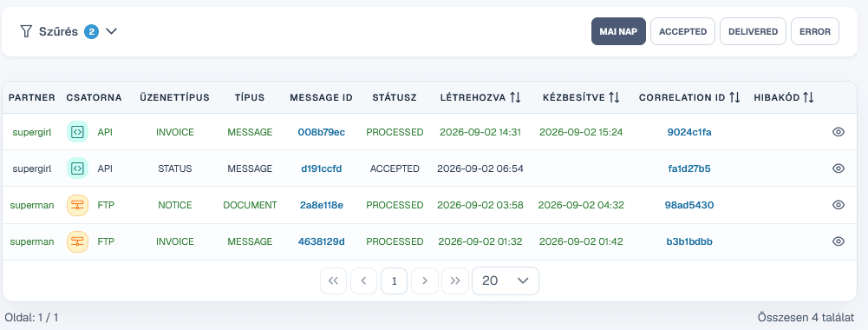Apply the DELIVERED quick filter
The image size is (868, 330).
point(753,31)
